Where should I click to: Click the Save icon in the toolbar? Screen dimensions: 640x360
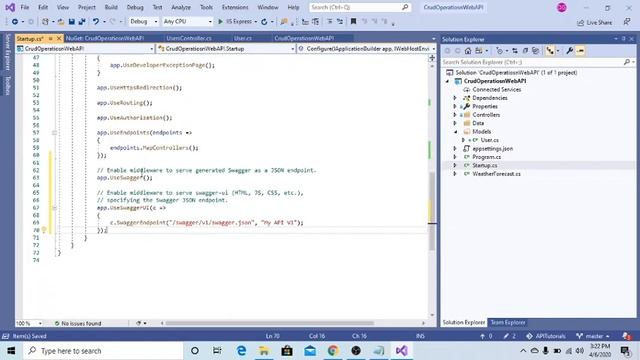pos(72,22)
